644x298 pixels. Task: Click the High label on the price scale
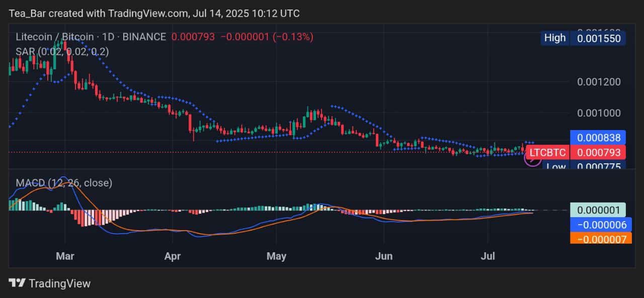tap(555, 38)
